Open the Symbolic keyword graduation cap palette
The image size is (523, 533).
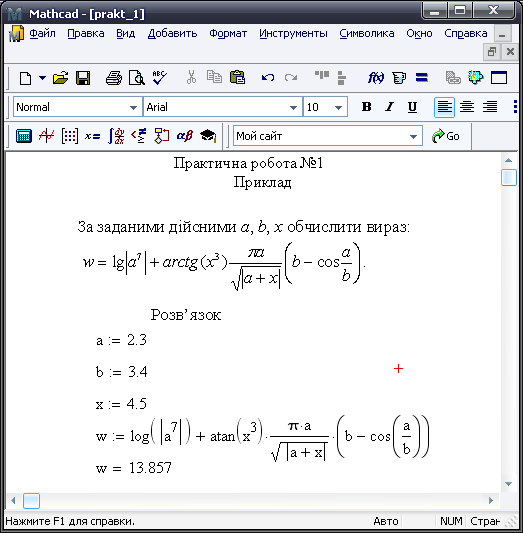pos(208,136)
